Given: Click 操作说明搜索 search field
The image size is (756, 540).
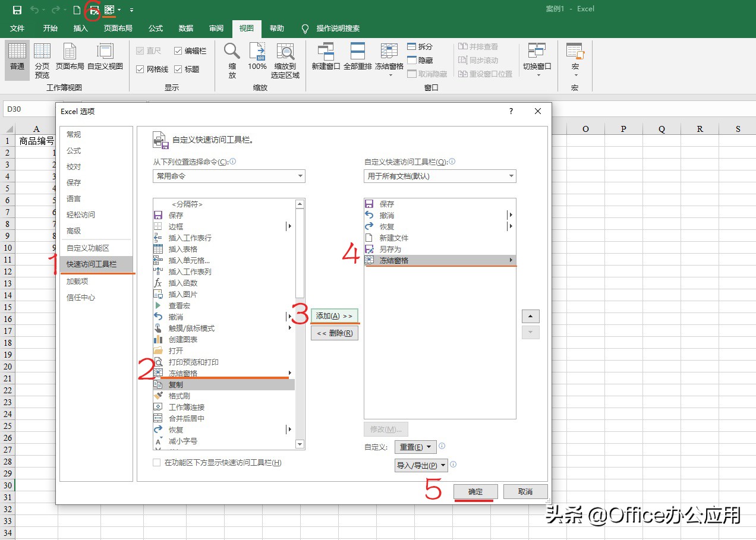Looking at the screenshot, I should coord(338,29).
